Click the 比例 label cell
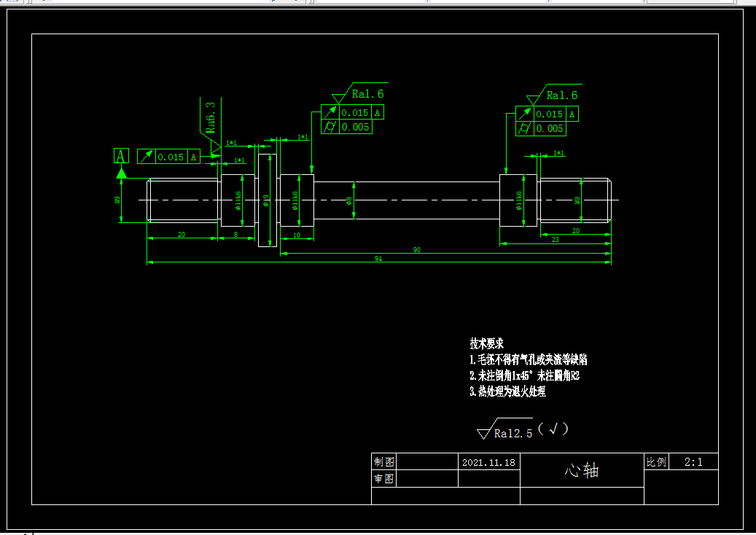This screenshot has width=756, height=535. 656,461
